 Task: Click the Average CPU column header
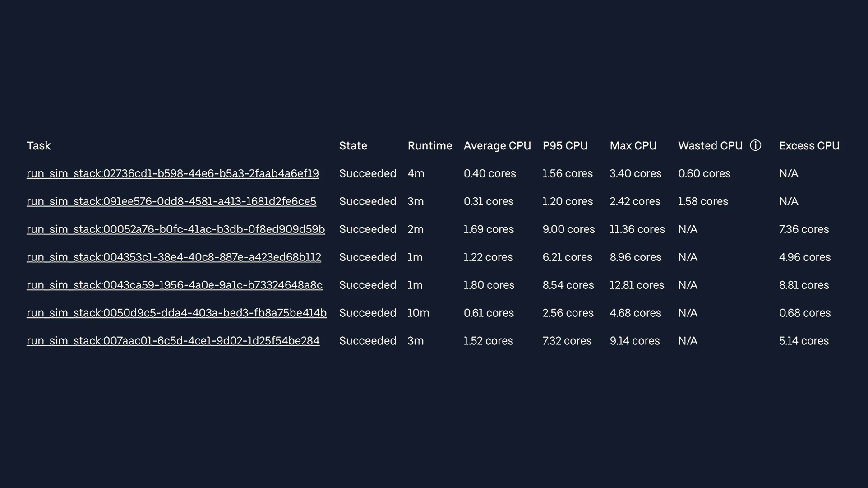(497, 146)
